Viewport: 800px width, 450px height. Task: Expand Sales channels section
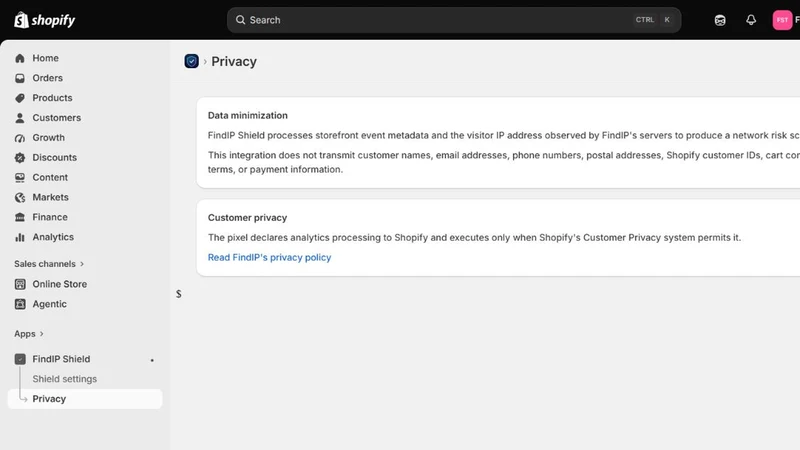point(49,264)
